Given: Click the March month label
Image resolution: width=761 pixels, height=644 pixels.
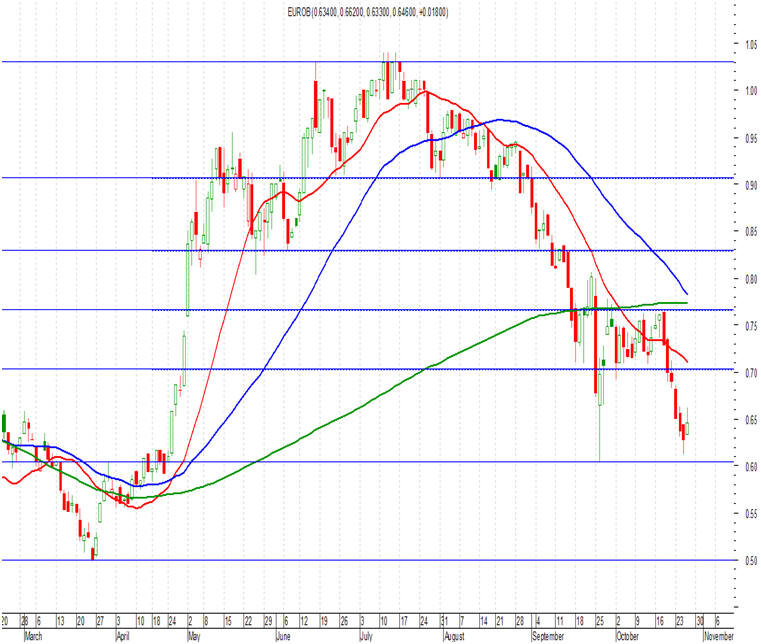Looking at the screenshot, I should tap(33, 636).
